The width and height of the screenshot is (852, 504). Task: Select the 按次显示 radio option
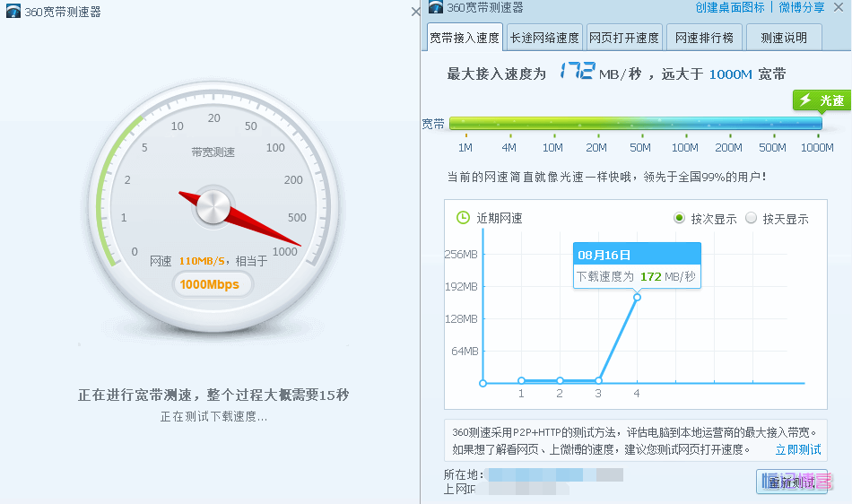tap(679, 218)
